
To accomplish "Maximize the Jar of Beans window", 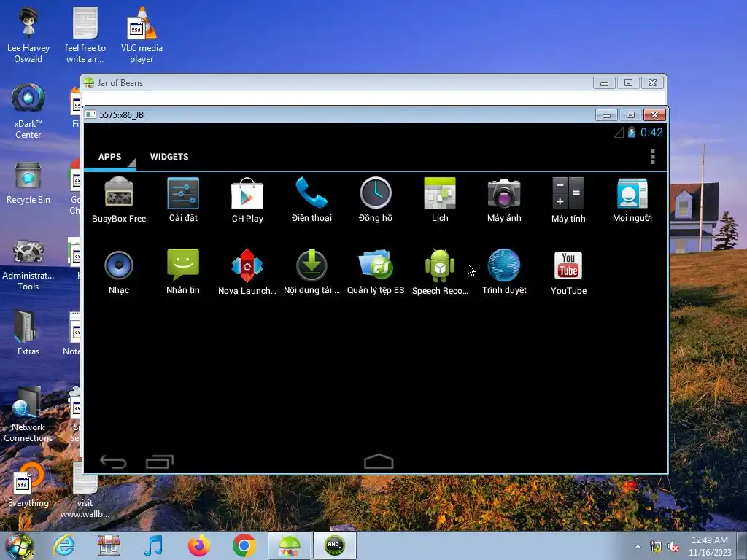I will [x=628, y=83].
